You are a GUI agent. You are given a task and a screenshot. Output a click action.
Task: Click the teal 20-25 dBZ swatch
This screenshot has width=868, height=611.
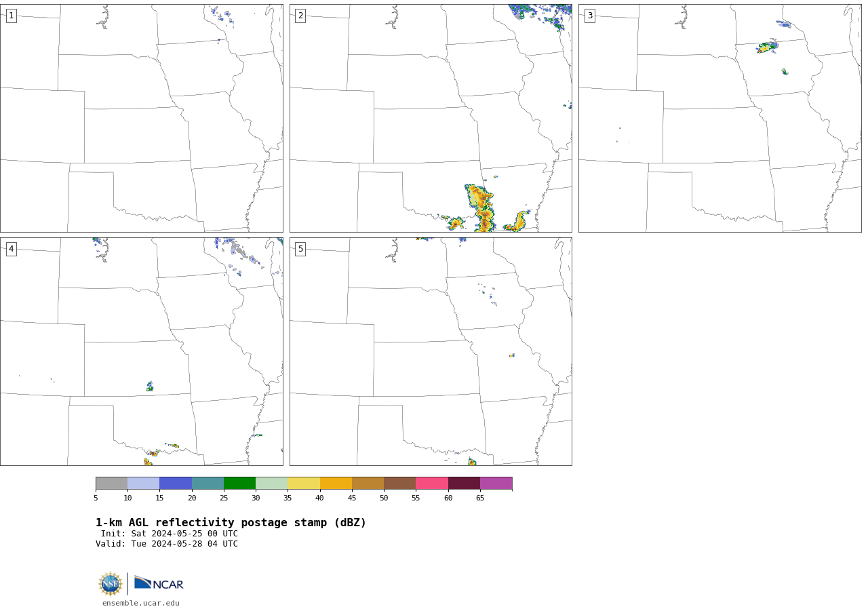coord(208,484)
